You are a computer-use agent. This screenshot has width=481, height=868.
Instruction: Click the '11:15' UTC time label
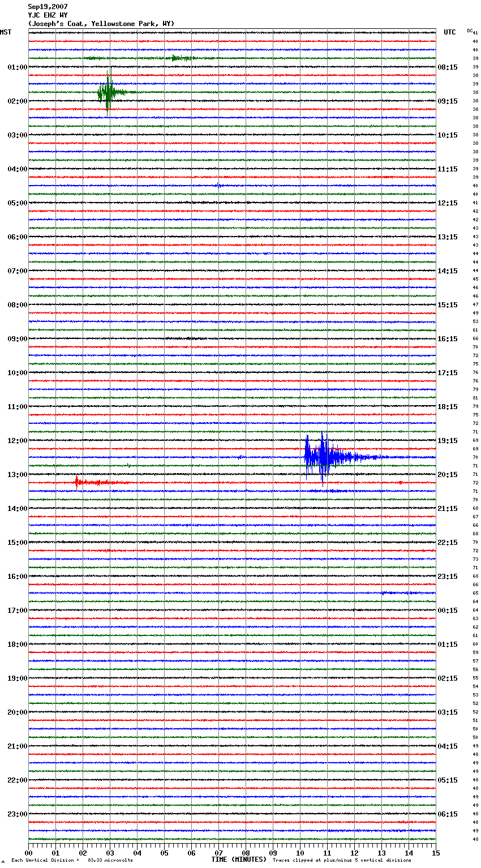(448, 169)
